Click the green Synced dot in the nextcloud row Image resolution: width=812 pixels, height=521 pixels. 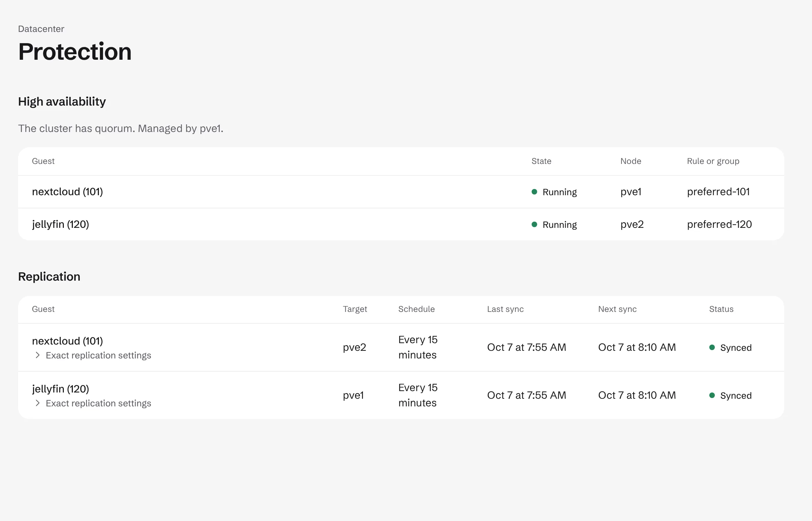(712, 347)
